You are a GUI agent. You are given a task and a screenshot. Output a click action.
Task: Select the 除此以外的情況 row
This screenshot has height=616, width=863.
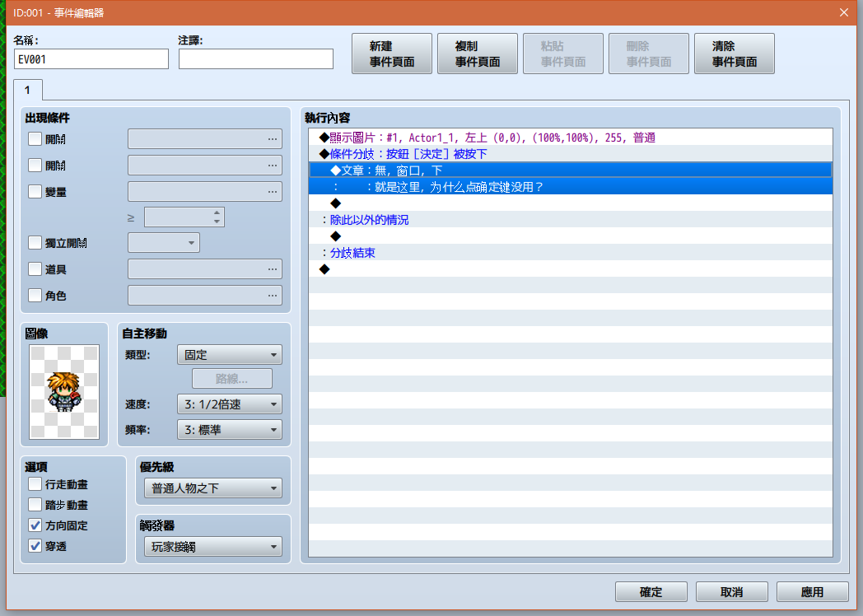(x=570, y=220)
